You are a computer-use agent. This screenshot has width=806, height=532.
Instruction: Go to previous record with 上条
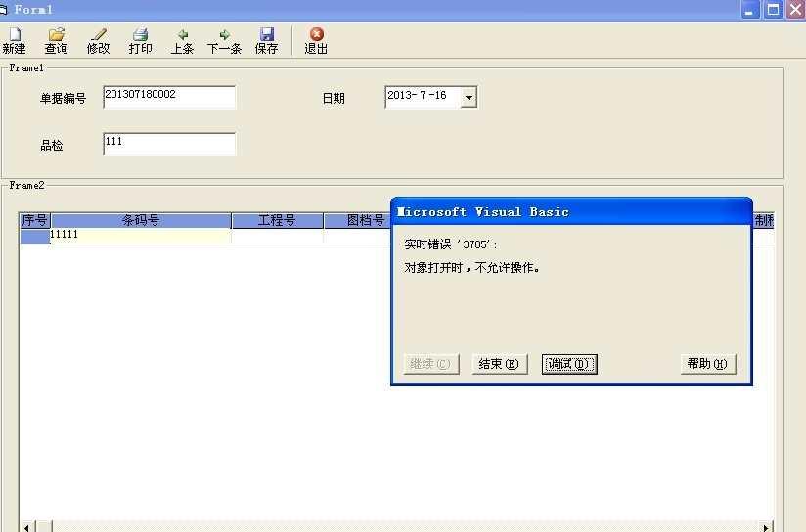pos(183,41)
